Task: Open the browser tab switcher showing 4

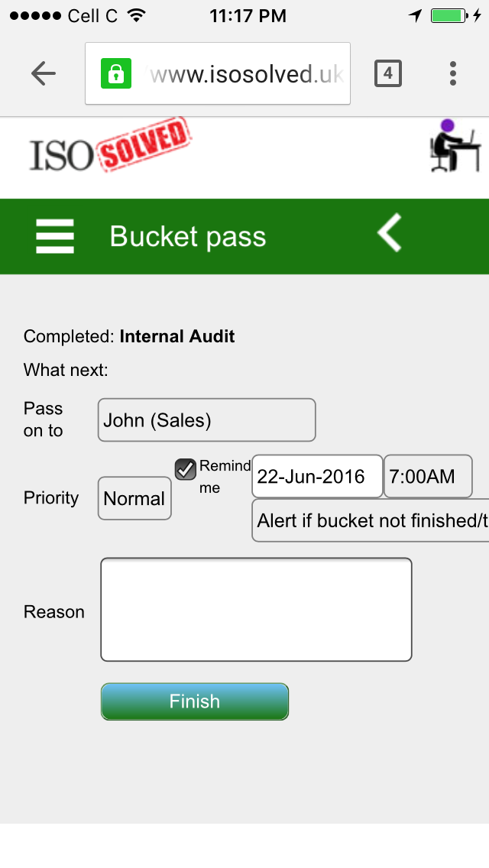Action: [x=387, y=73]
